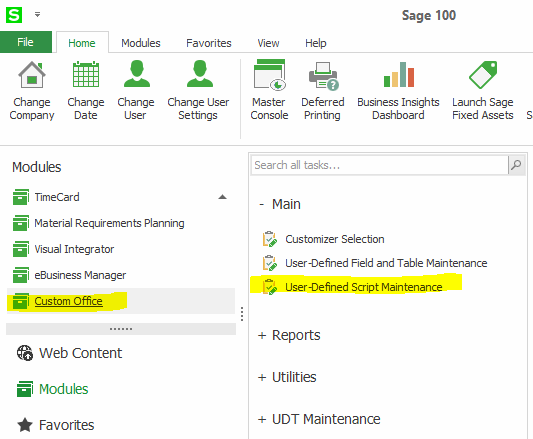The image size is (533, 439).
Task: Select the Visual Integrator module
Action: click(x=74, y=249)
